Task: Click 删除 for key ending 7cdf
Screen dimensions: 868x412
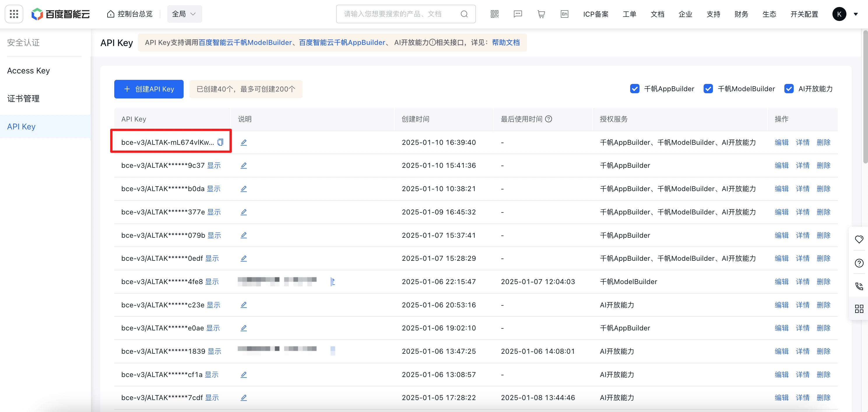Action: [823, 398]
